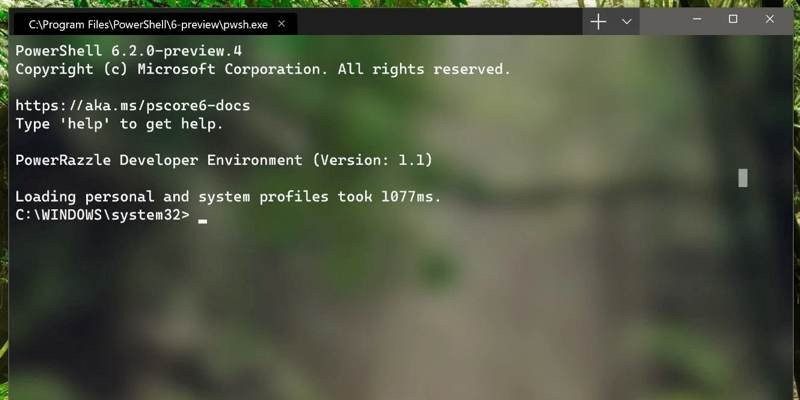Click the 1077ms value in the output

click(x=410, y=197)
